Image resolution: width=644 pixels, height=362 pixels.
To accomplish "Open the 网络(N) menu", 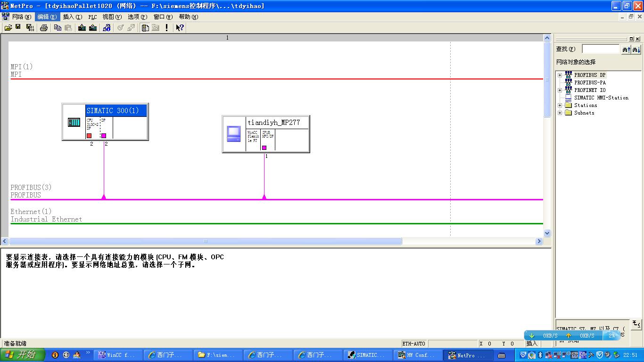I will [x=22, y=17].
